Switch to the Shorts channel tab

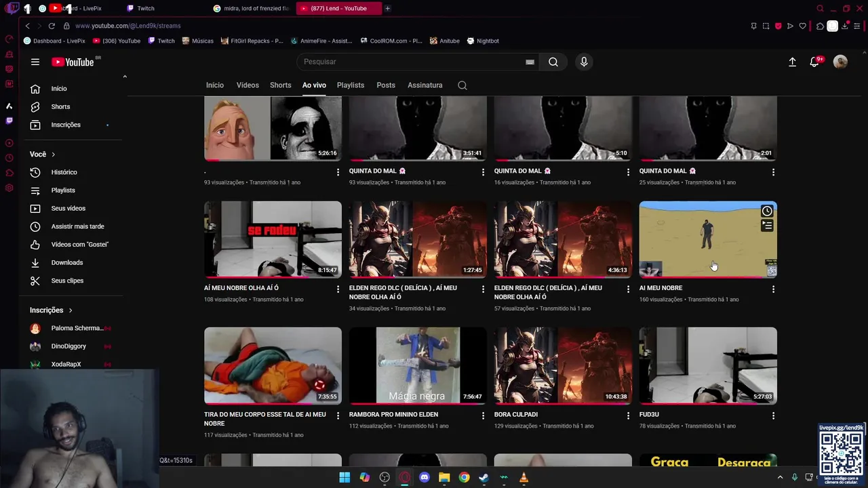(280, 85)
